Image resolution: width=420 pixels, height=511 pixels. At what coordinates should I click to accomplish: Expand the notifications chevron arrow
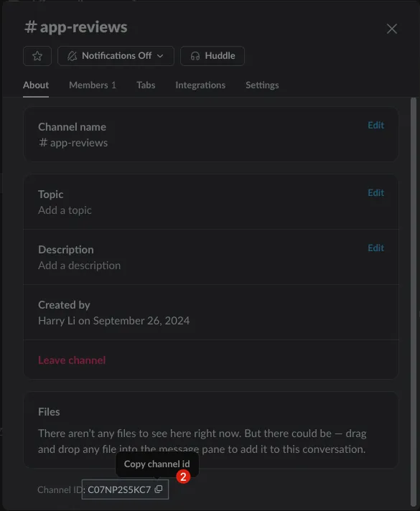click(x=160, y=56)
